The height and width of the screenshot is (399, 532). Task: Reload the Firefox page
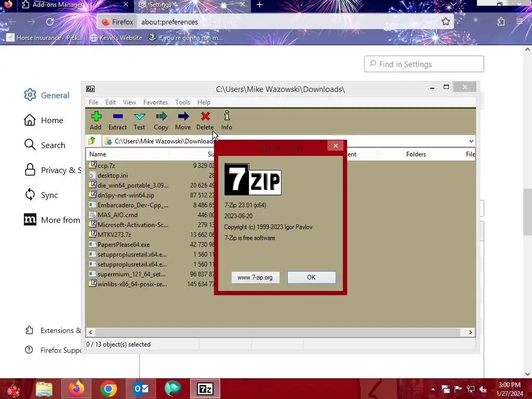50,22
